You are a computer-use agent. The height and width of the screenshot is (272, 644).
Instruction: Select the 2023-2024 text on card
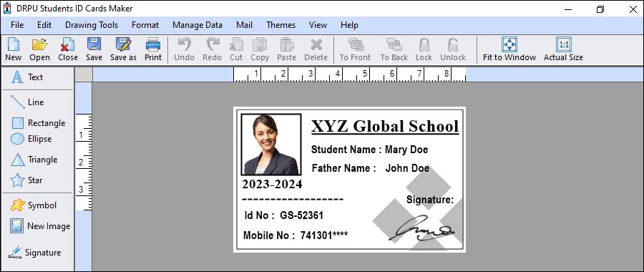[272, 184]
